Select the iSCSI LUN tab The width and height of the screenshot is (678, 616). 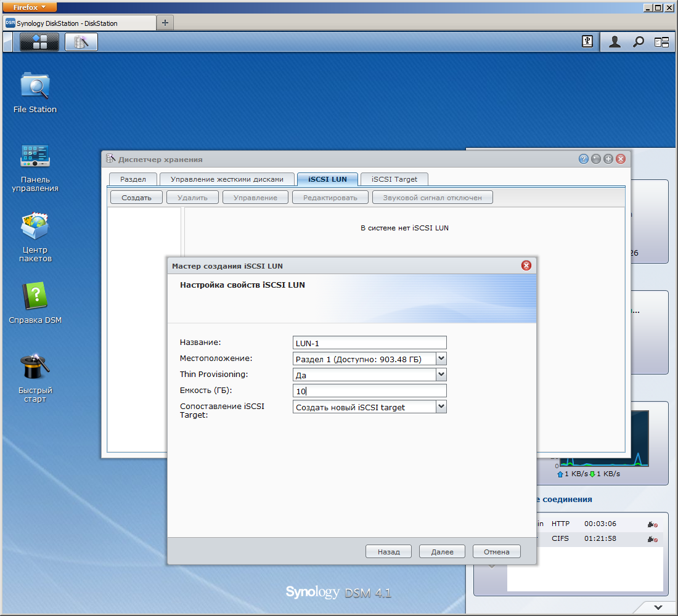pyautogui.click(x=327, y=179)
